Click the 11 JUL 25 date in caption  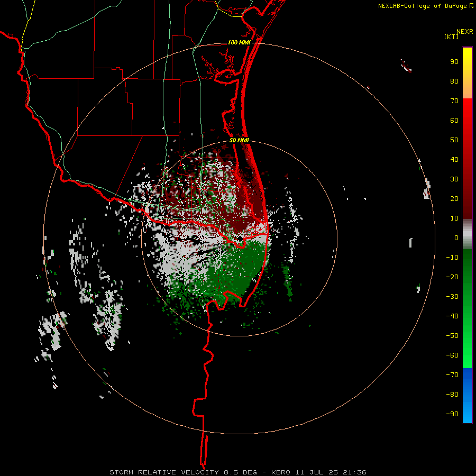pos(317,472)
